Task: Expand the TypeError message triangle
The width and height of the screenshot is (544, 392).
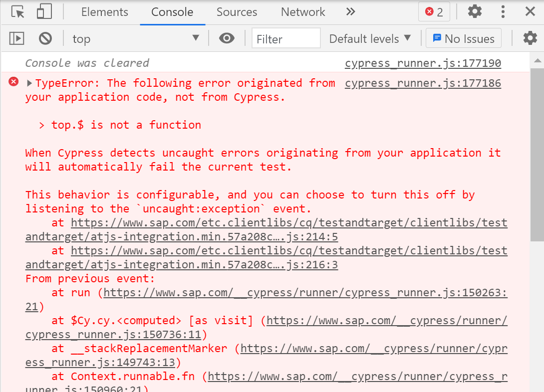Action: click(x=29, y=83)
